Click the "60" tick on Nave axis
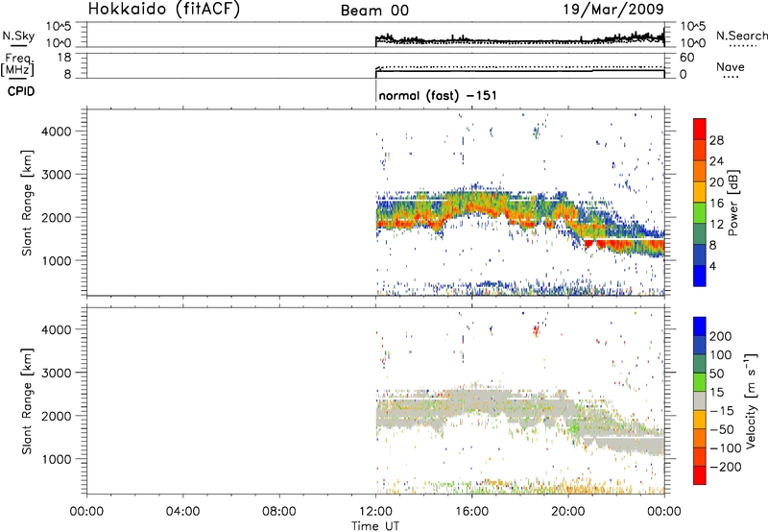The height and width of the screenshot is (532, 768). (x=686, y=58)
